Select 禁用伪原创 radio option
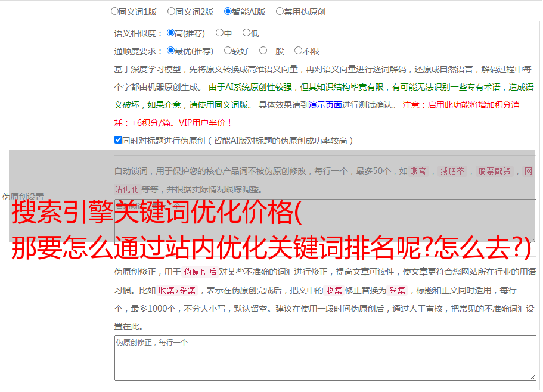 tap(280, 11)
